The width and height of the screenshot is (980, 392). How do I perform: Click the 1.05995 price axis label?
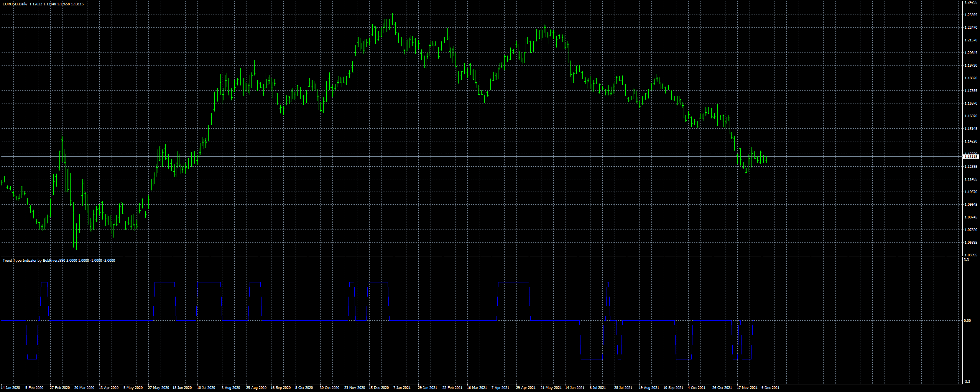971,255
